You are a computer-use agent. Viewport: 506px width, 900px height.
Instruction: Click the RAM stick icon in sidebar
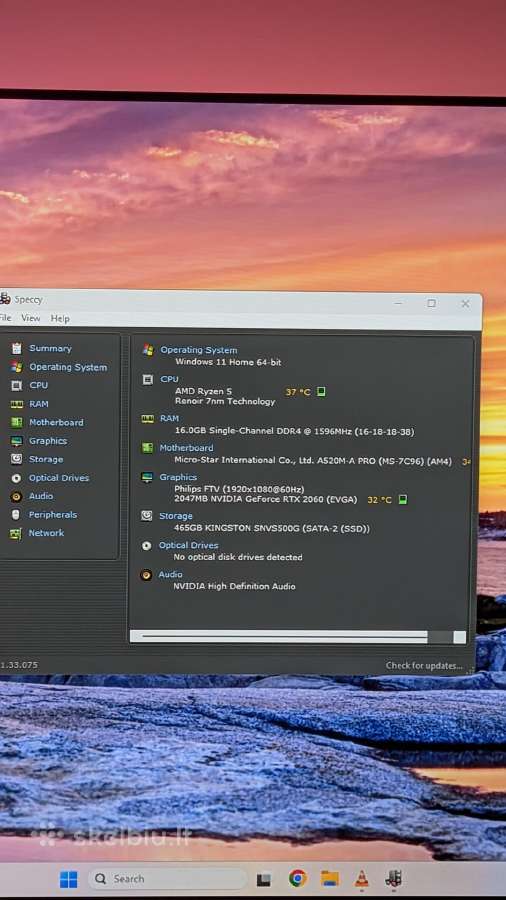pyautogui.click(x=17, y=404)
